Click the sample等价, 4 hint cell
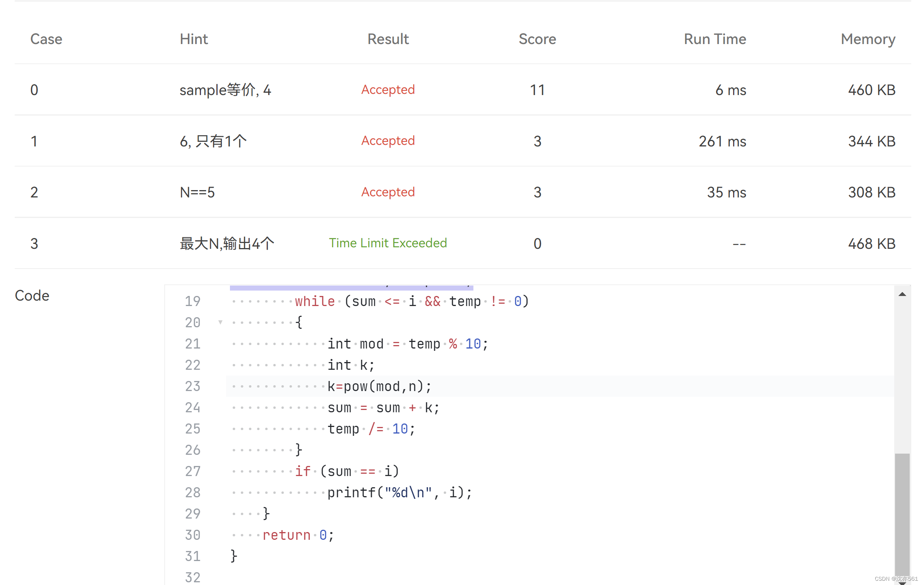This screenshot has width=924, height=585. click(x=225, y=90)
